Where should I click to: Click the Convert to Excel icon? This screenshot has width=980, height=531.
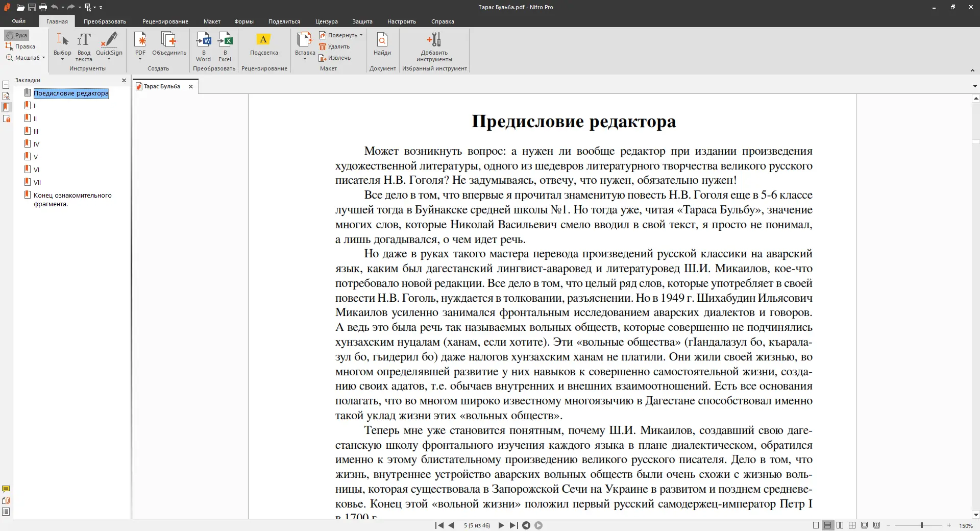pyautogui.click(x=225, y=41)
